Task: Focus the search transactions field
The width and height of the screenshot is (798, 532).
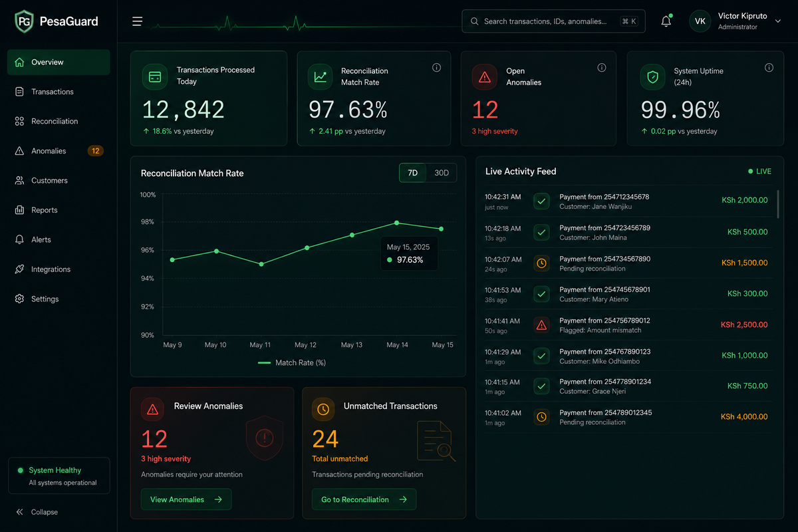Action: (553, 21)
